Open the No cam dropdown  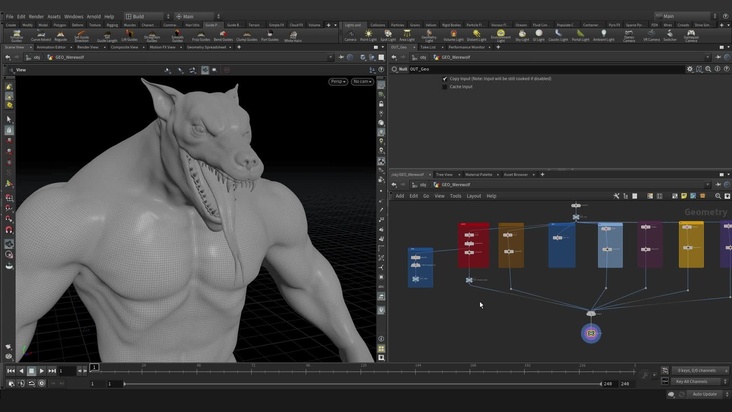pyautogui.click(x=361, y=81)
